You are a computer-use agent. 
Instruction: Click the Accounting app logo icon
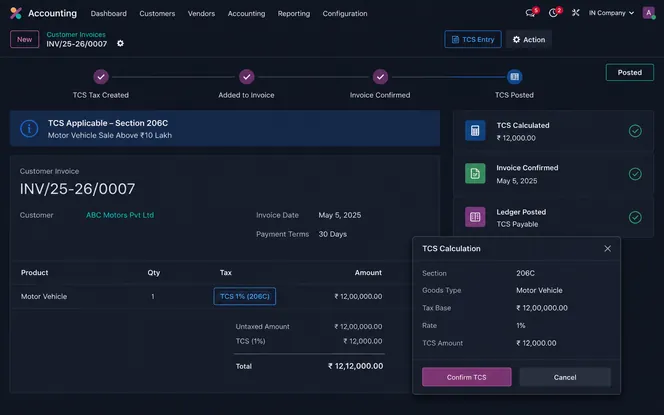pyautogui.click(x=16, y=13)
